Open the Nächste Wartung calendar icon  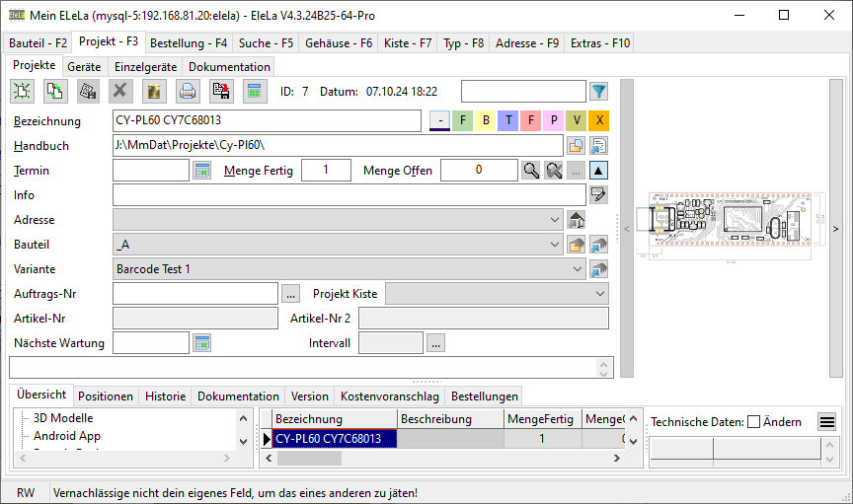202,343
